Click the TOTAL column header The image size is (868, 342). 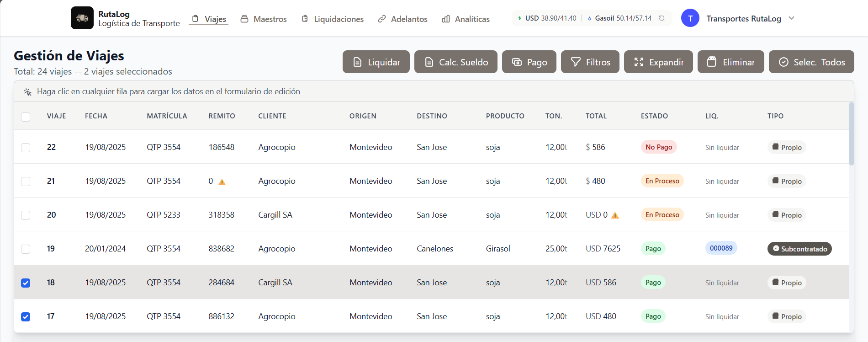pyautogui.click(x=596, y=116)
